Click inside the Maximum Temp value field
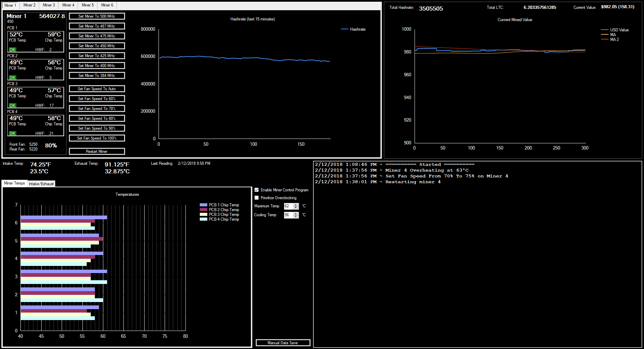Viewport: 644px width, 349px height. point(288,206)
